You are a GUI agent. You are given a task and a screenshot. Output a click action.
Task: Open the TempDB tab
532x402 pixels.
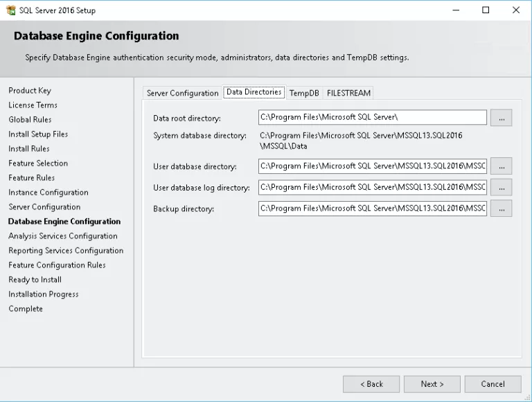[x=304, y=93]
